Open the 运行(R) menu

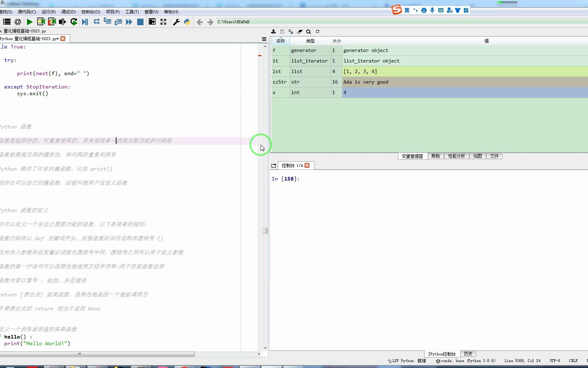pyautogui.click(x=48, y=12)
